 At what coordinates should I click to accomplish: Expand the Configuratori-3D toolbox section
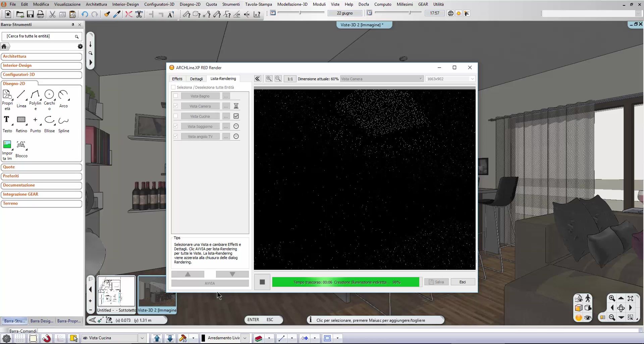[42, 74]
